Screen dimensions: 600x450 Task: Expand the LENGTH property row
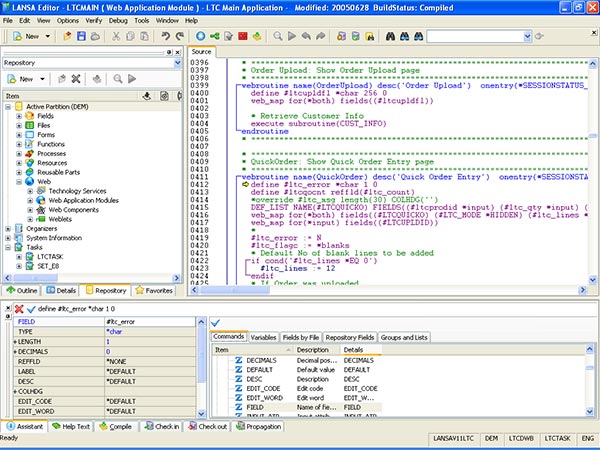[x=14, y=342]
